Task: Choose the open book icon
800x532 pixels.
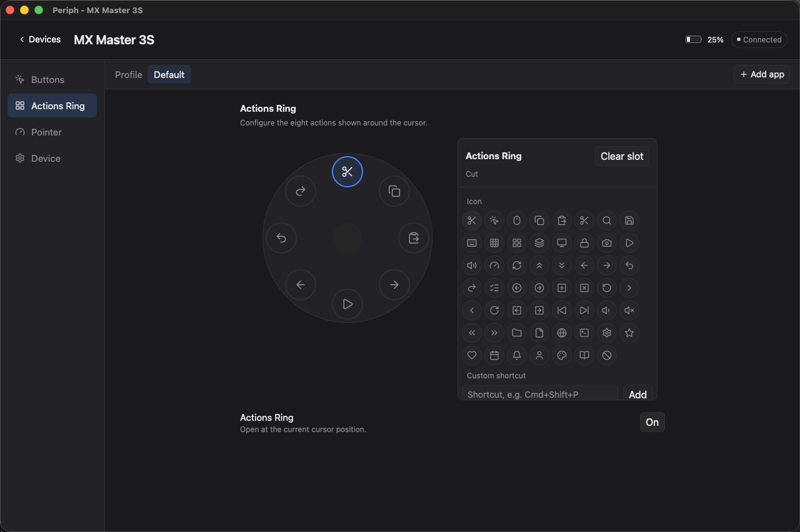Action: 584,355
